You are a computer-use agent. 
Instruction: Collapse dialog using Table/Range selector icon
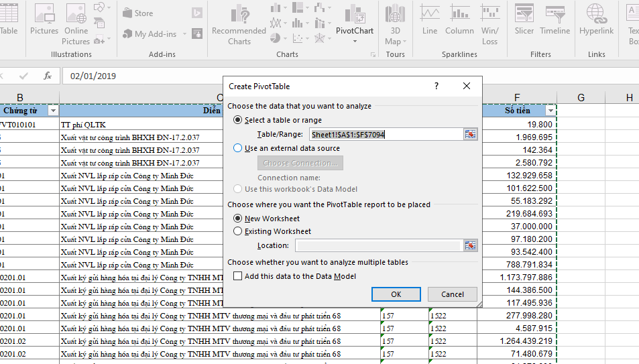[x=470, y=134]
